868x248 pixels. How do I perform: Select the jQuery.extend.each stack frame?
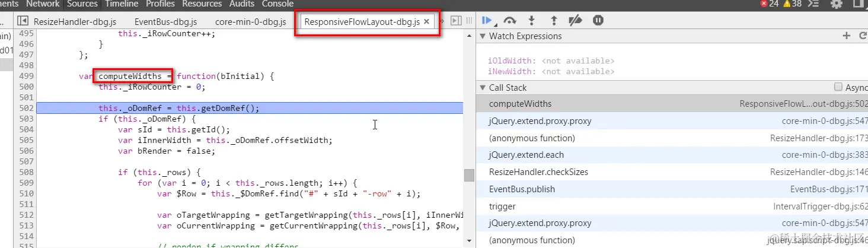click(x=672, y=155)
